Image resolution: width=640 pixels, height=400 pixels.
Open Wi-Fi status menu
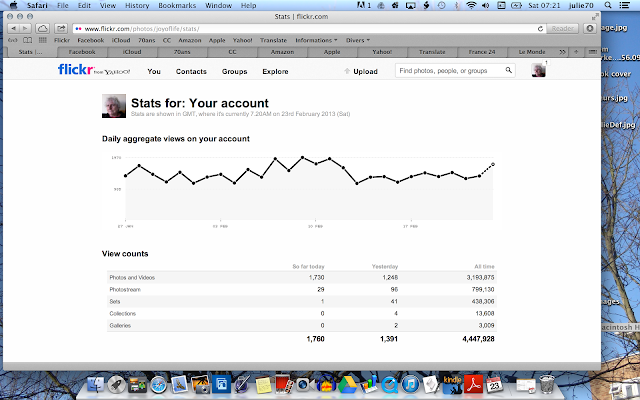[471, 5]
